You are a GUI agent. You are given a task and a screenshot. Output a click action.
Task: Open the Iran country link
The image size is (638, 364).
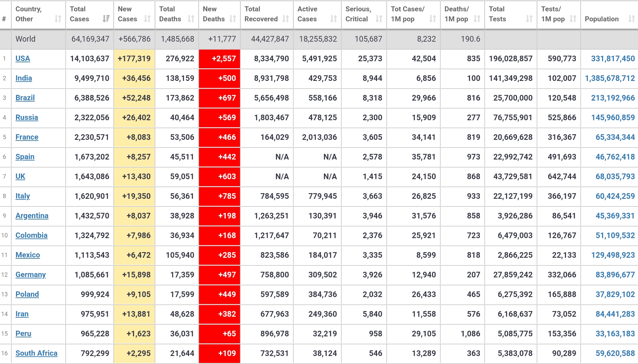22,314
